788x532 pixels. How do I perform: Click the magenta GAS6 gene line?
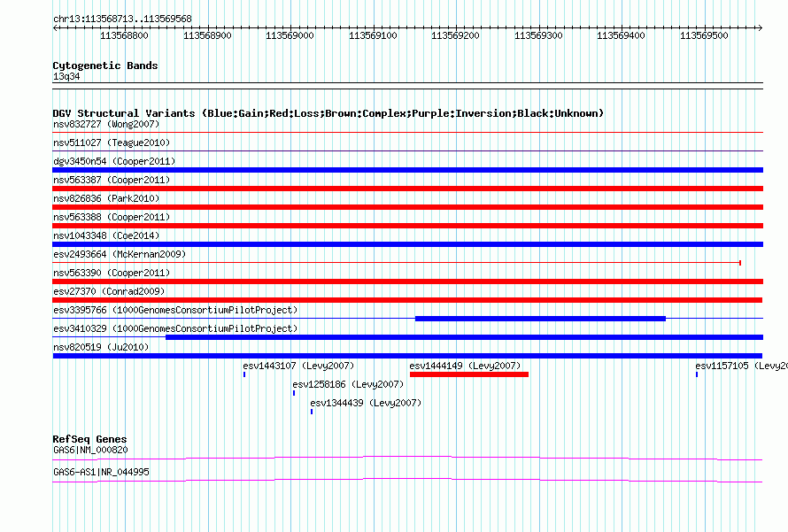[x=407, y=458]
